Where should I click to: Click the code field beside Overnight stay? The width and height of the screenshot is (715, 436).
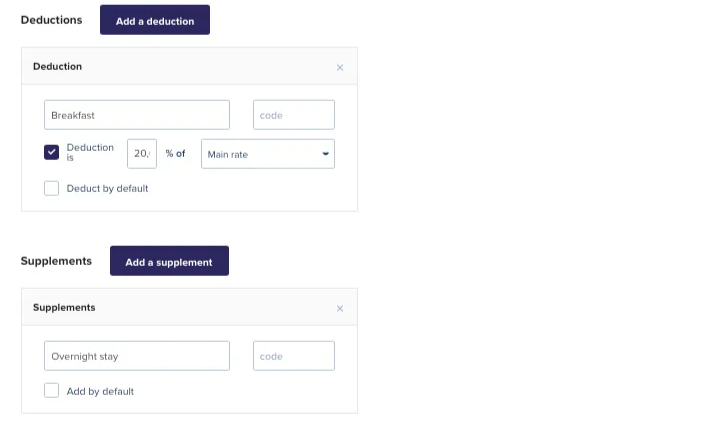[x=294, y=356]
